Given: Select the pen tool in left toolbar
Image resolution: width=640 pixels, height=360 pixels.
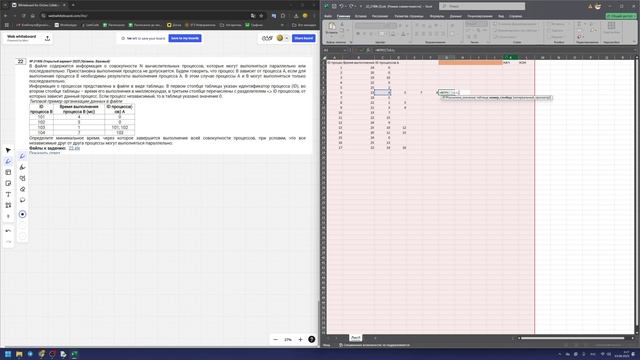Looking at the screenshot, I should coord(8,162).
